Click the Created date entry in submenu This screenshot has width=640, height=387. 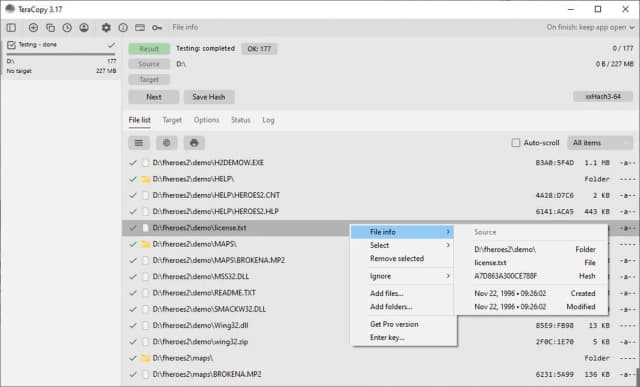click(535, 294)
